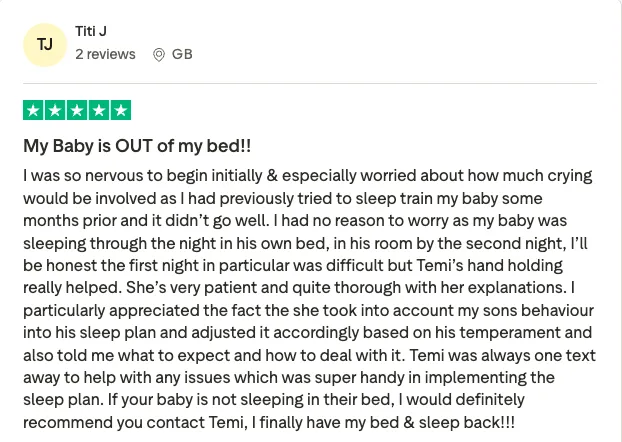Click the fourth green star
Image resolution: width=622 pixels, height=442 pixels.
[99, 110]
